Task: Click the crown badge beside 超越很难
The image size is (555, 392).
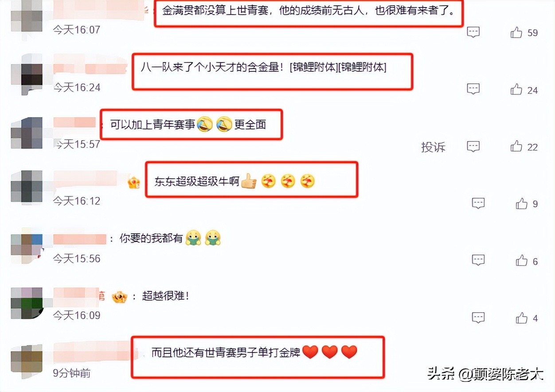Action: (120, 297)
